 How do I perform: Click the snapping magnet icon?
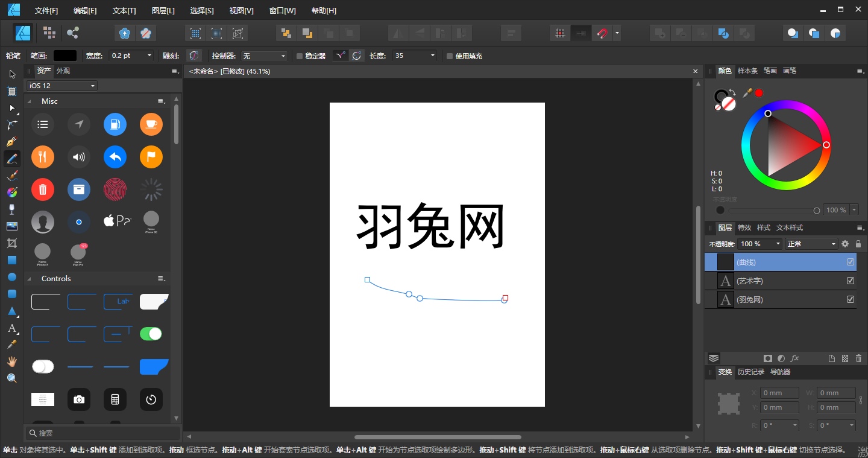point(602,33)
